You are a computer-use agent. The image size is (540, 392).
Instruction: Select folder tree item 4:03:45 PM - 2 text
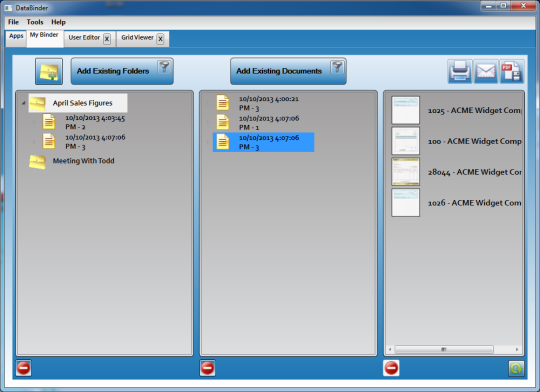point(95,122)
